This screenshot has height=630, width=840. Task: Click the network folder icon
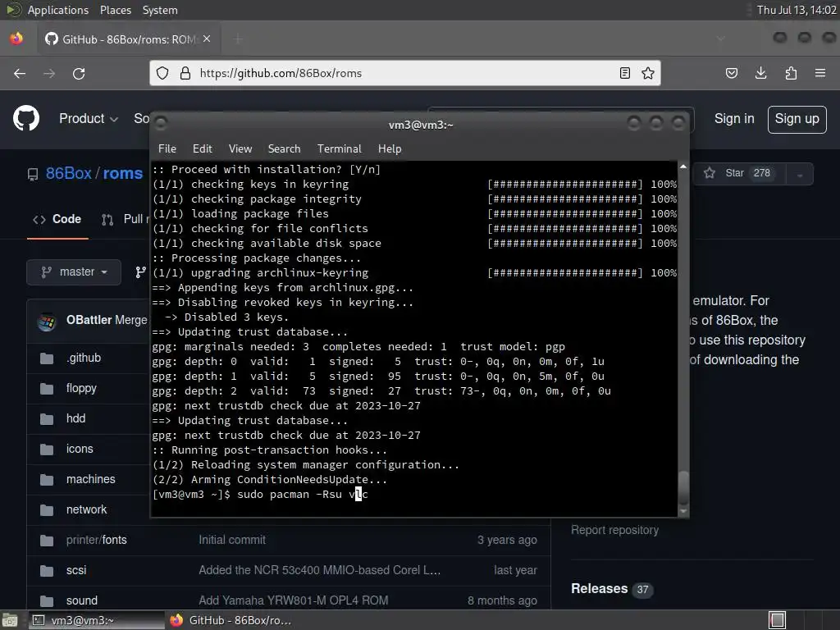[x=47, y=509]
